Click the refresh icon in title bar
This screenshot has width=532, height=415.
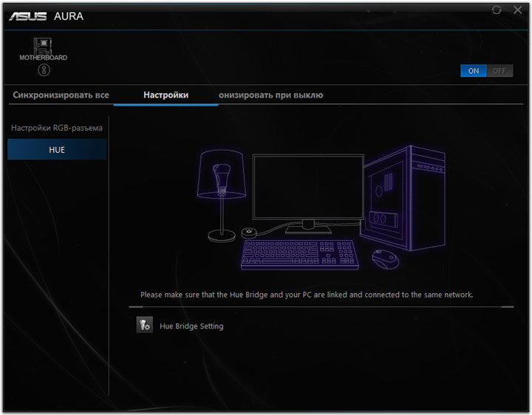click(x=497, y=10)
